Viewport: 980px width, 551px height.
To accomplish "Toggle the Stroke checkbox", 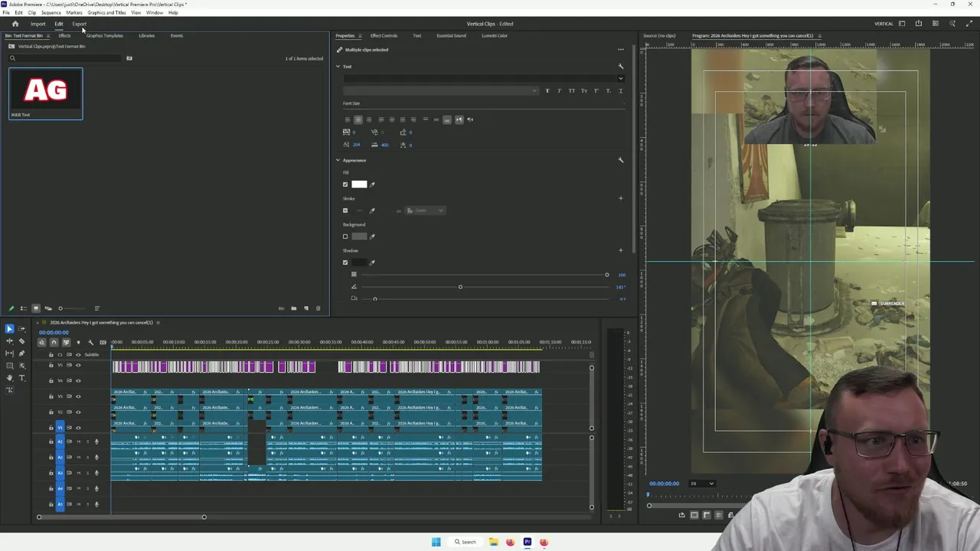I will [345, 210].
